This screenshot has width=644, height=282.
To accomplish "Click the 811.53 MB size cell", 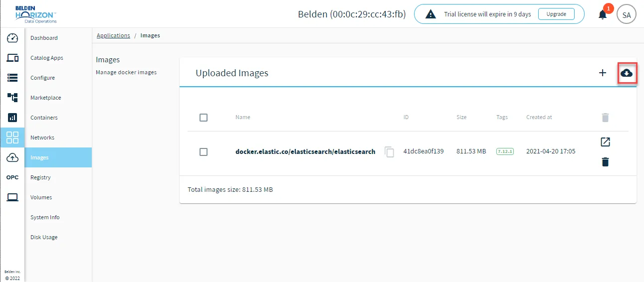I will tap(471, 151).
